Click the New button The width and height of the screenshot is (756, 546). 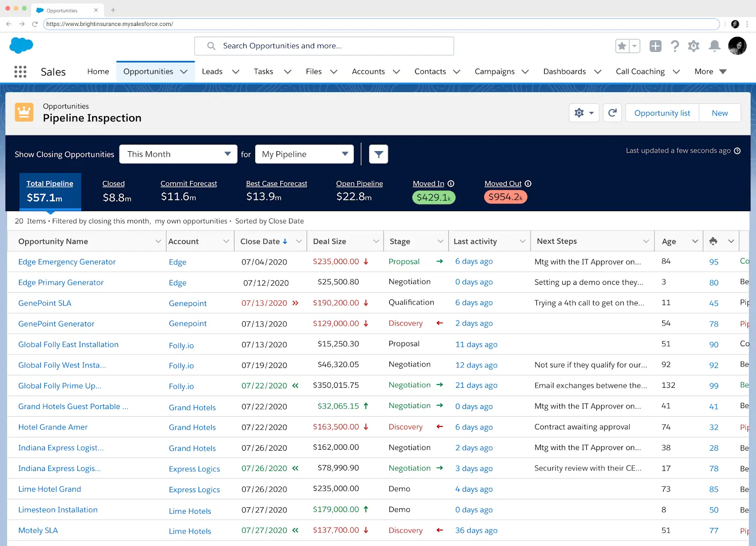[x=719, y=113]
